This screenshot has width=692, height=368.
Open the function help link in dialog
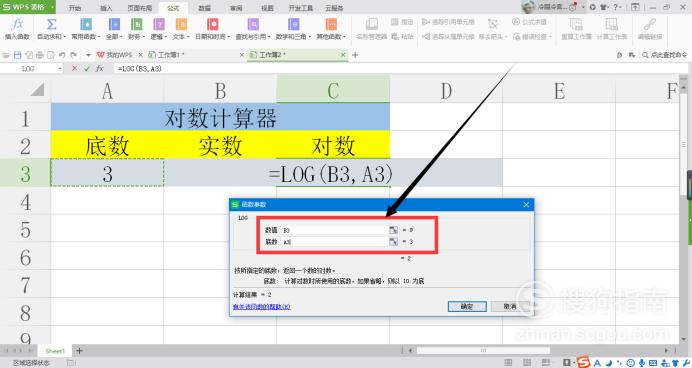click(x=261, y=307)
